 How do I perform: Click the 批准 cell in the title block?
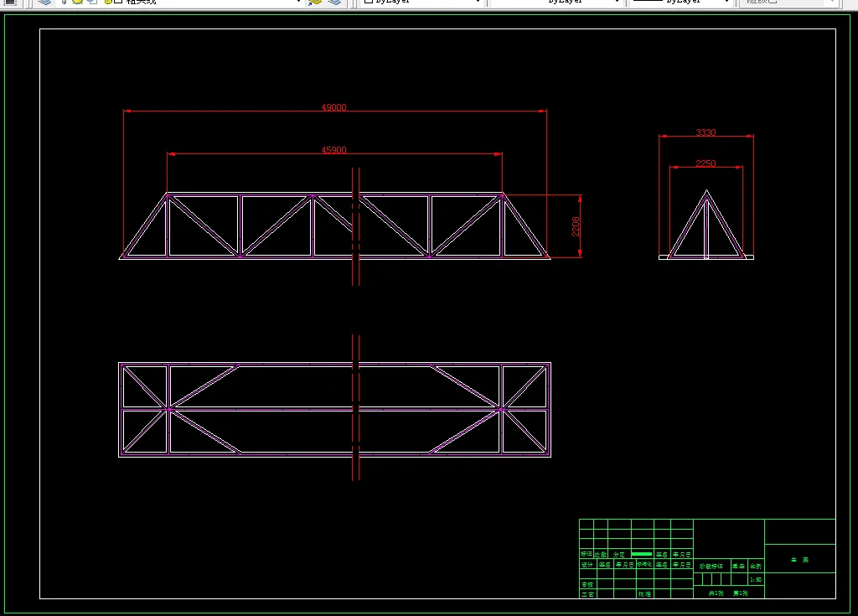coord(644,594)
